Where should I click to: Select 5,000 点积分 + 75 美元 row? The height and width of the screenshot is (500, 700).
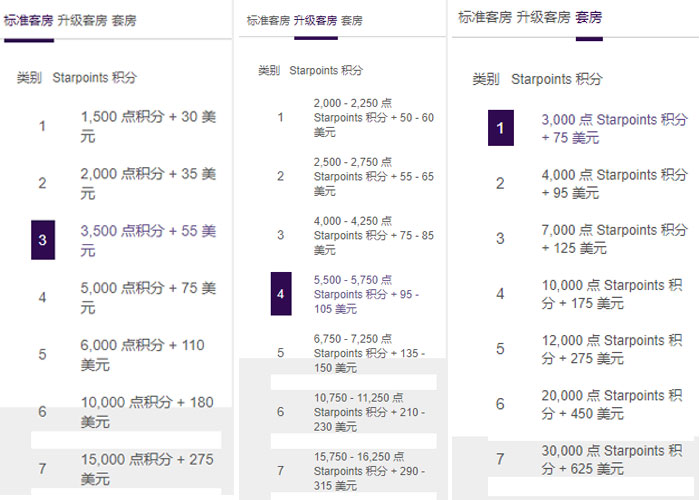148,297
